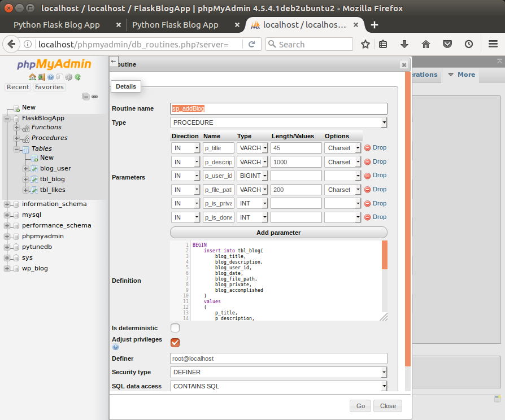Reload the navigation panel
Image resolution: width=505 pixels, height=420 pixels.
[x=77, y=77]
